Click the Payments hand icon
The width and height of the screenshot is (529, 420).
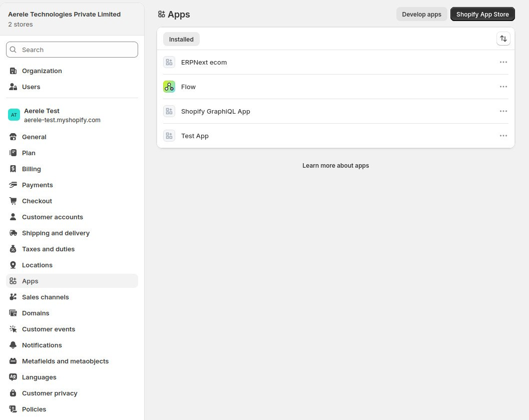pyautogui.click(x=13, y=185)
